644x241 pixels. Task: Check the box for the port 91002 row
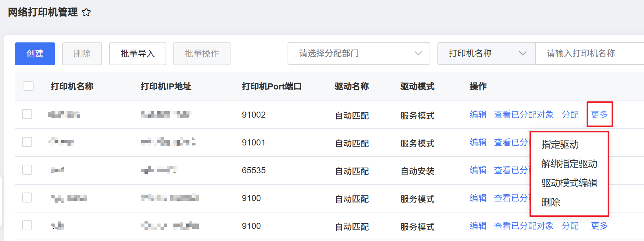point(27,114)
